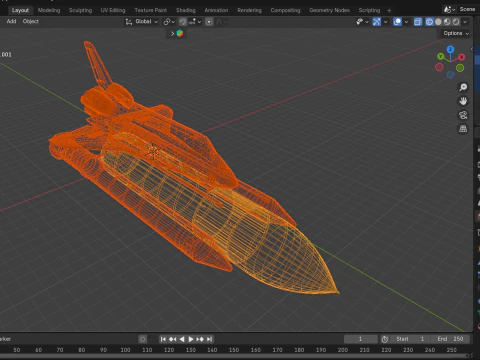The image size is (480, 360).
Task: Open the Scripting workspace tab
Action: pos(369,10)
